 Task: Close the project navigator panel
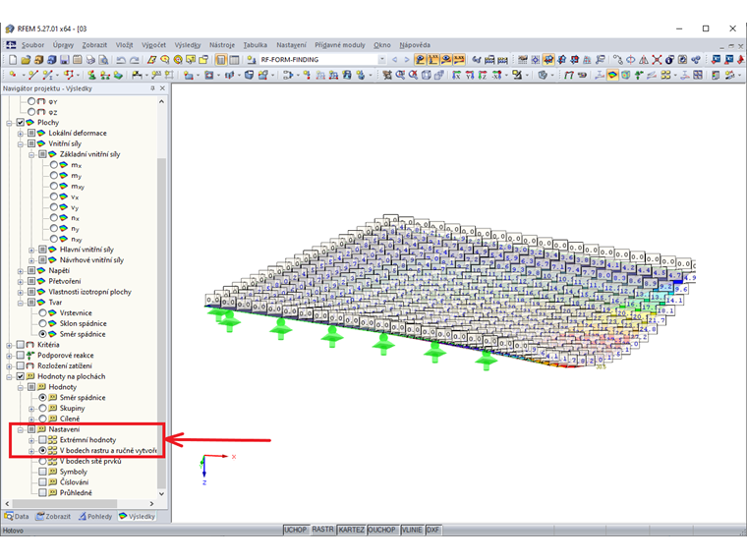click(162, 88)
